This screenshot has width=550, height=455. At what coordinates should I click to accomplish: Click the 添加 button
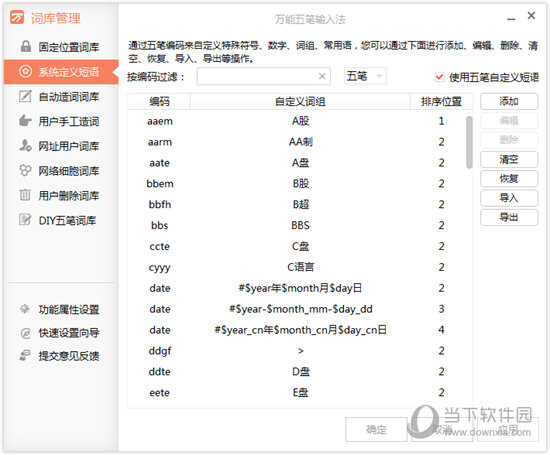click(509, 101)
